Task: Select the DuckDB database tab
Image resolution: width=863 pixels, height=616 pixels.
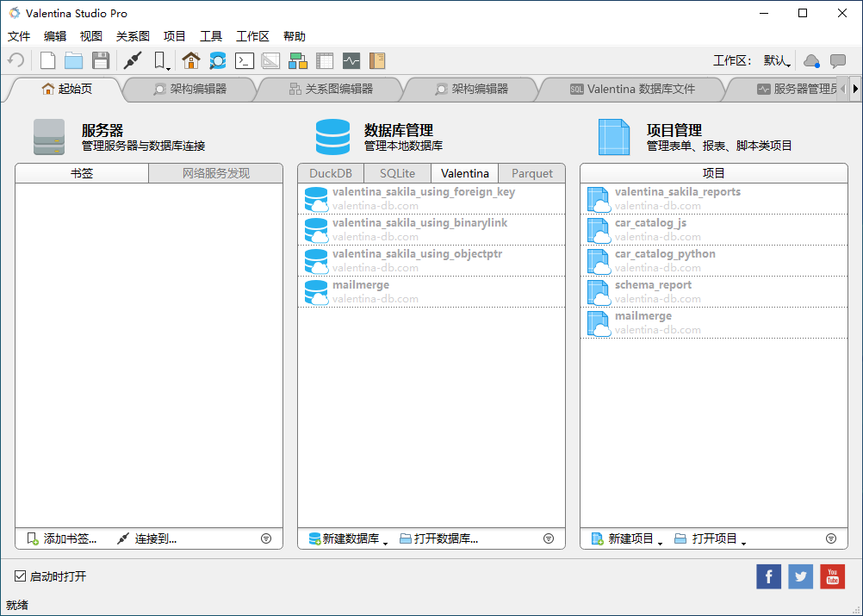Action: (x=331, y=173)
